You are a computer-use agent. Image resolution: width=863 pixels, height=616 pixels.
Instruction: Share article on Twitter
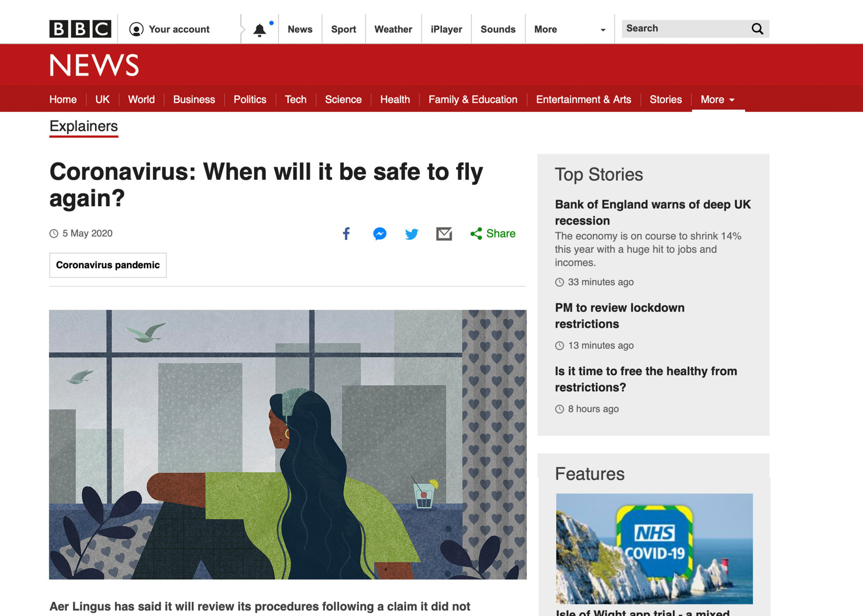click(412, 234)
